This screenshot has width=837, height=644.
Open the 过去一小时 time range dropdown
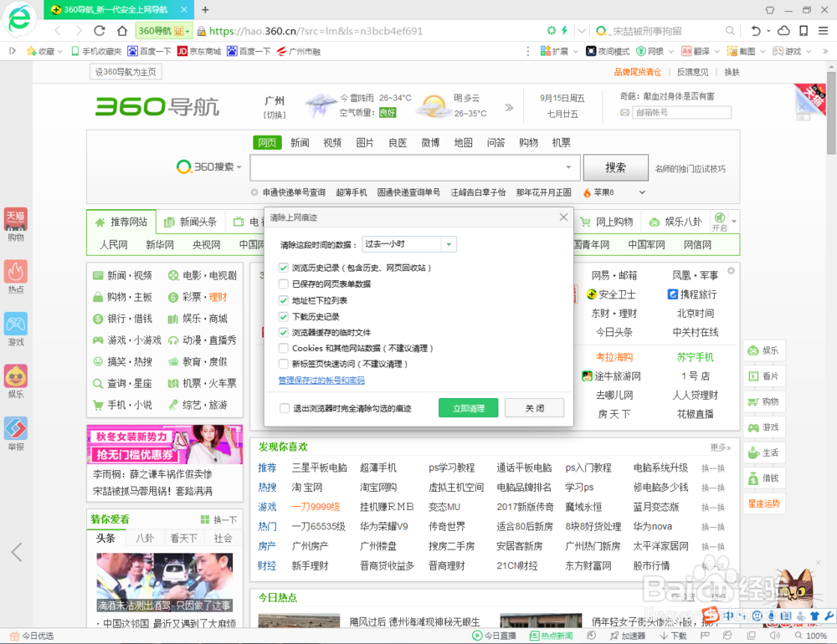pos(449,244)
